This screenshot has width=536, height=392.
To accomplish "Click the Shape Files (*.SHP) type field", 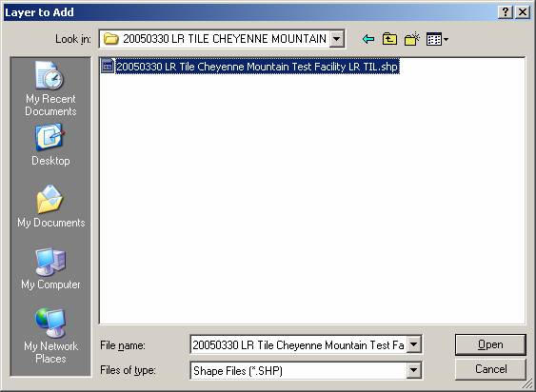I will [306, 370].
